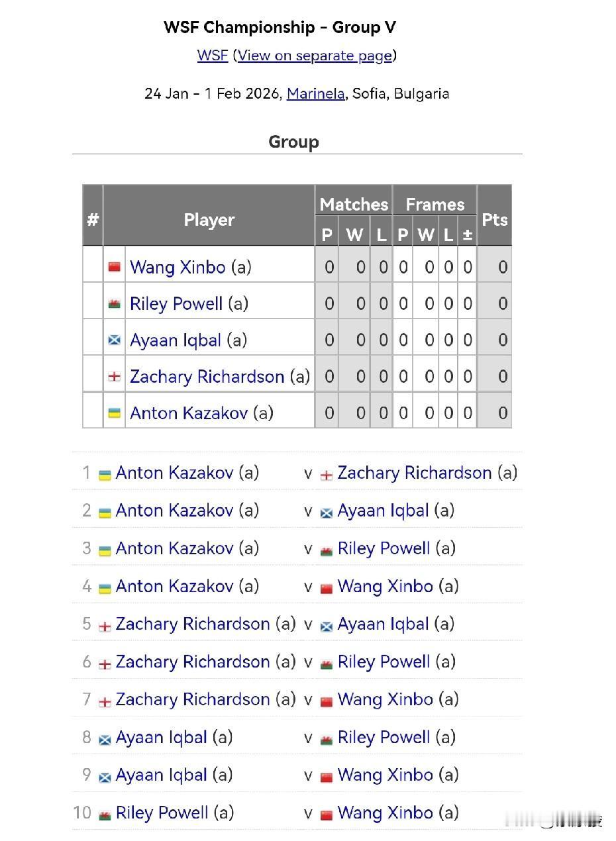Click Scotland flag at start of match 8
Image resolution: width=616 pixels, height=841 pixels.
coord(105,739)
